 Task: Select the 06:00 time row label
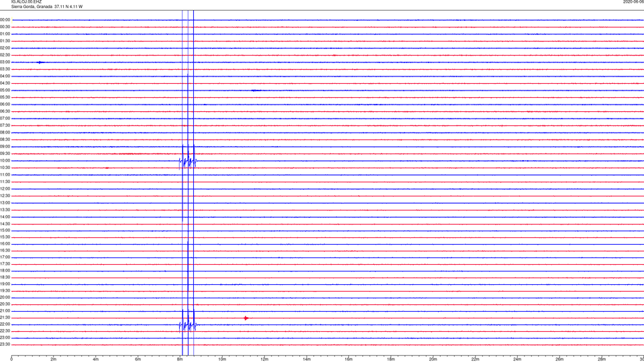click(5, 105)
